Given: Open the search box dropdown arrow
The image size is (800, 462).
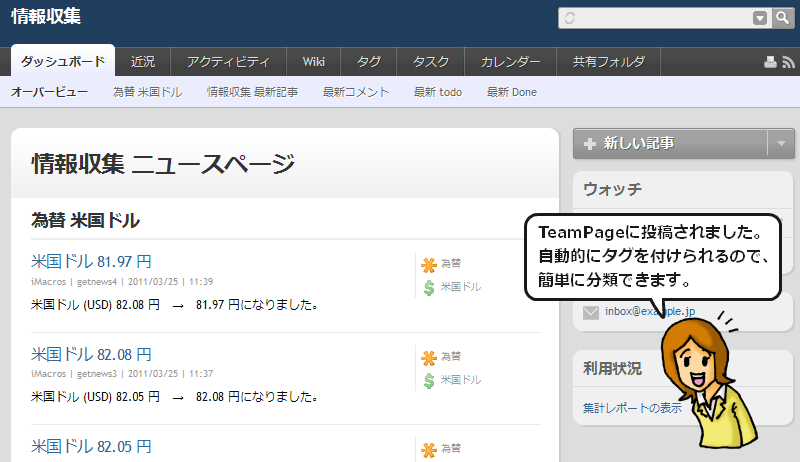Looking at the screenshot, I should (760, 18).
